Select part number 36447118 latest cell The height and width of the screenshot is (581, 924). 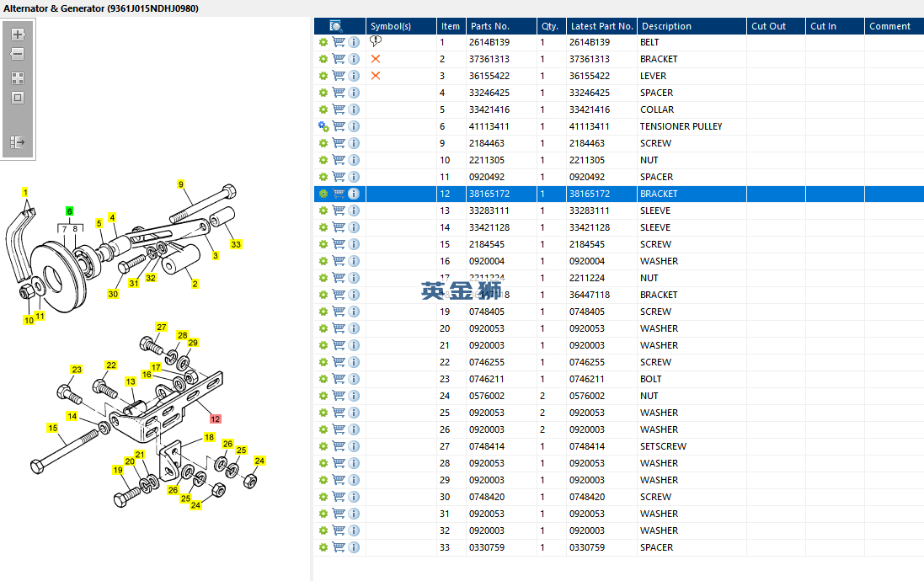coord(590,295)
